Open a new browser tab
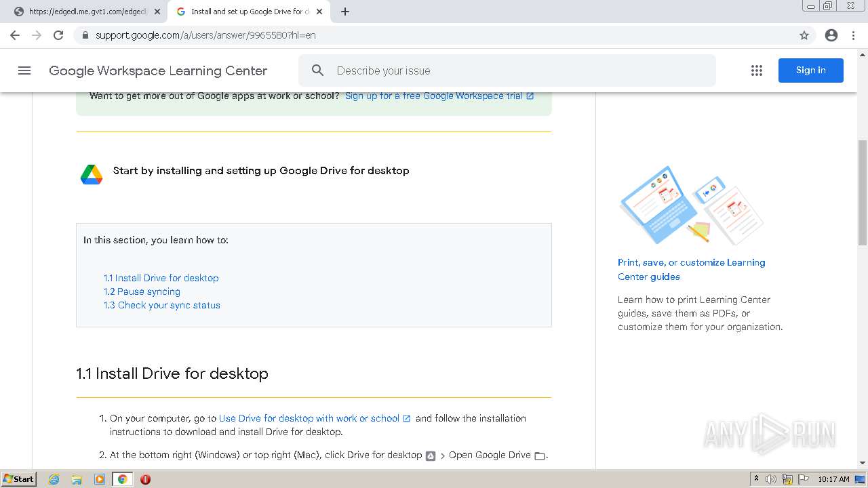Screen dimensions: 868x488 point(345,12)
